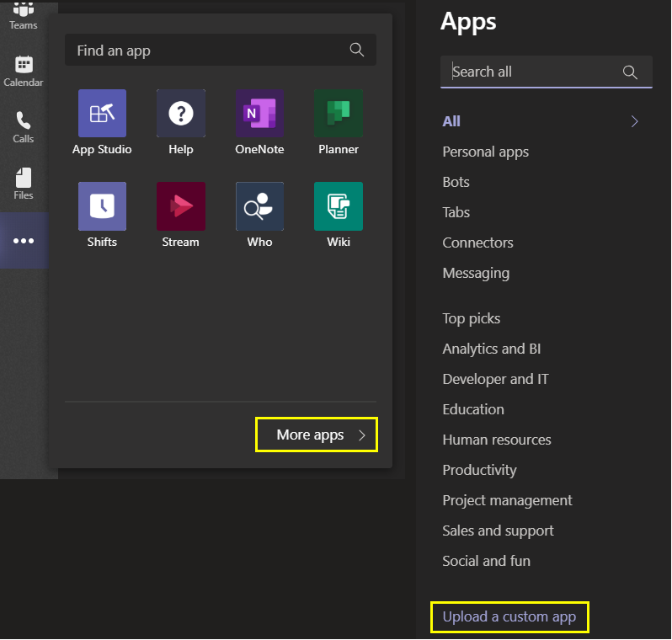Open the Analytics and BI category

(492, 349)
